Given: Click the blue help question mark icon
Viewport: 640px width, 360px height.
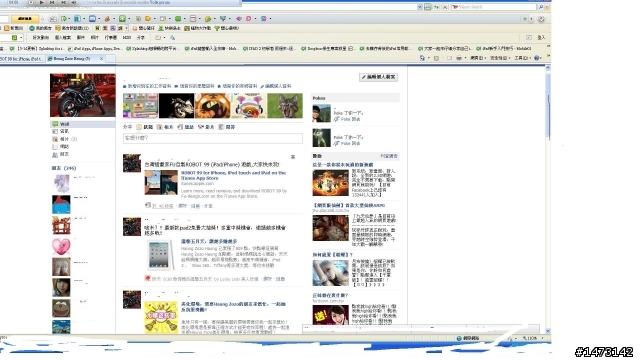Looking at the screenshot, I should point(537,58).
